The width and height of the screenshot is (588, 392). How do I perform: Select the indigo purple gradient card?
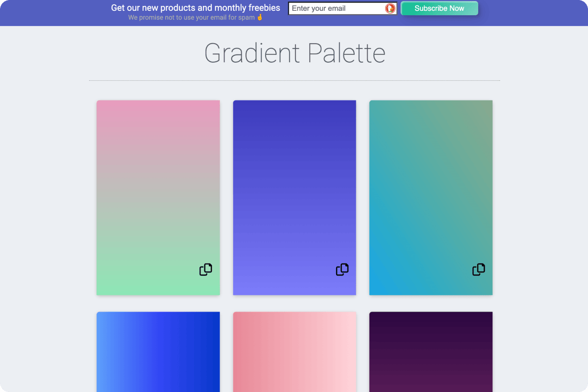(294, 198)
